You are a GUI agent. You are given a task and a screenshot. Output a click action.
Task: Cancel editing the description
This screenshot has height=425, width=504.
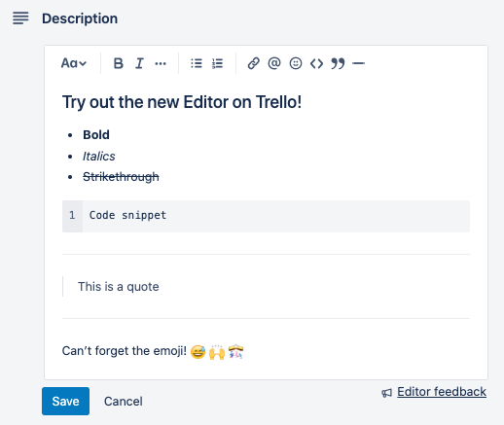[124, 402]
